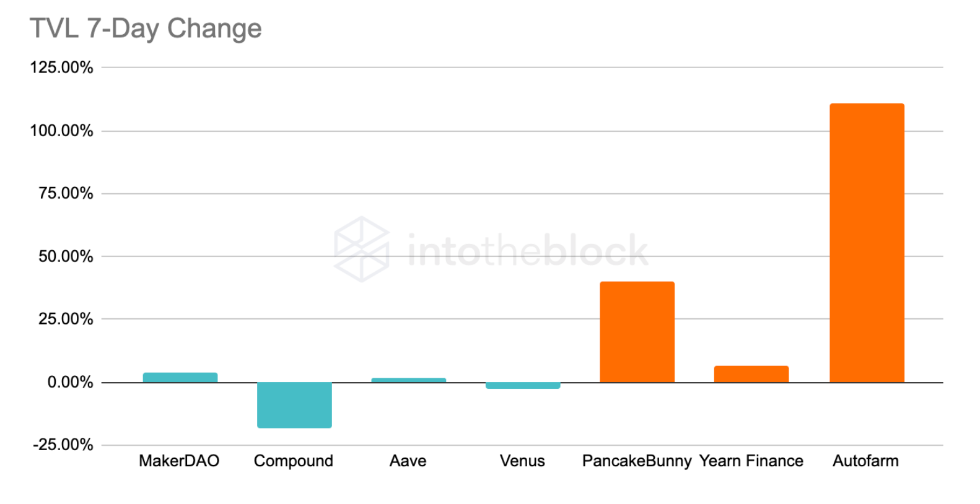Click the intotheblock watermark text

tap(528, 250)
